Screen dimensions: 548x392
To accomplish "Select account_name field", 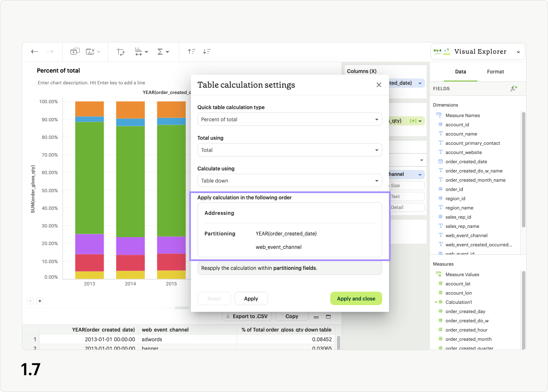I will click(x=461, y=134).
